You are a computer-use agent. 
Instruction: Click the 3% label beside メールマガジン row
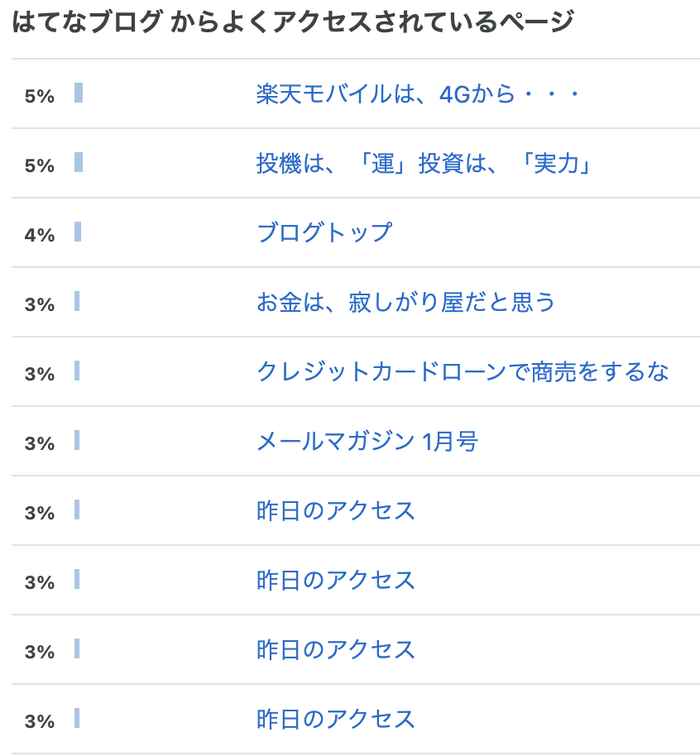click(x=40, y=443)
